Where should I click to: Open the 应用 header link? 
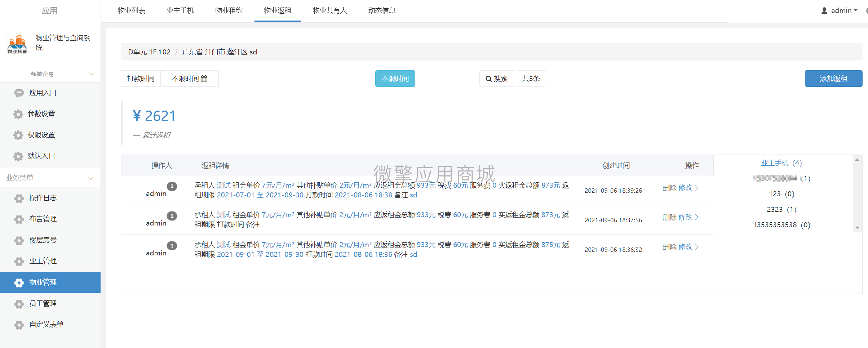click(49, 11)
